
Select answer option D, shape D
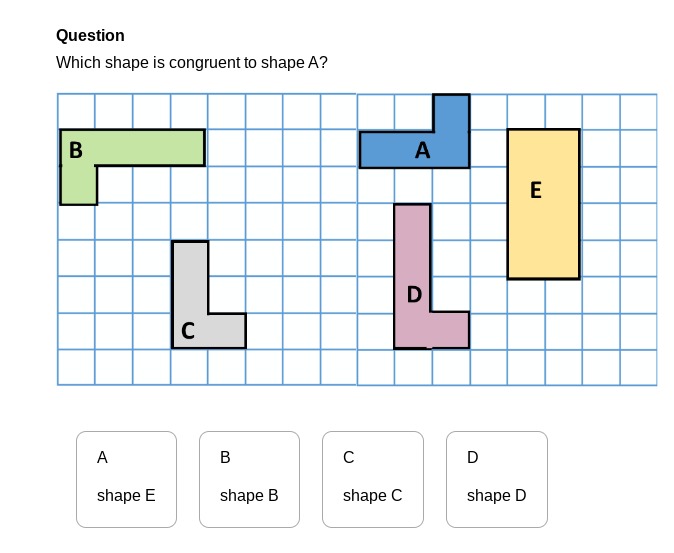(x=497, y=479)
